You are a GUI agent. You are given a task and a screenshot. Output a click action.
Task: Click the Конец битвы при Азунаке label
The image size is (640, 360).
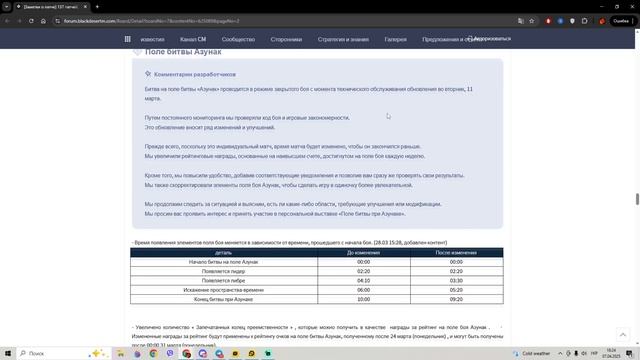click(224, 300)
